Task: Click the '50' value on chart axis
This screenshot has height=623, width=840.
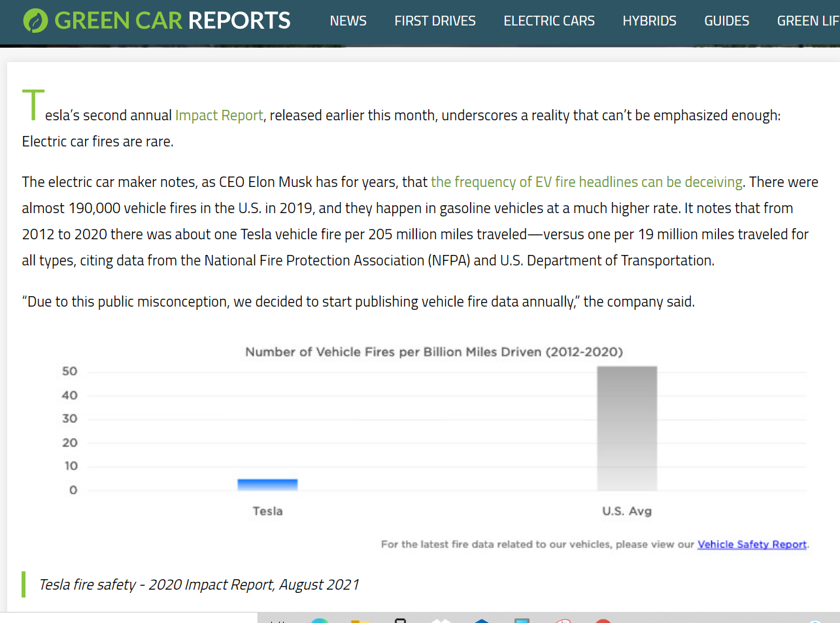Action: click(70, 371)
